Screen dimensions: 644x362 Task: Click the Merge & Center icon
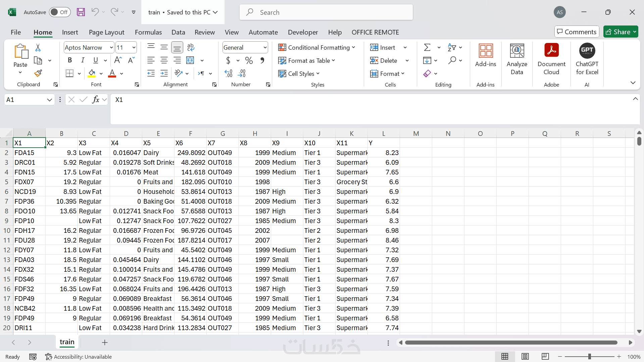coord(190,60)
